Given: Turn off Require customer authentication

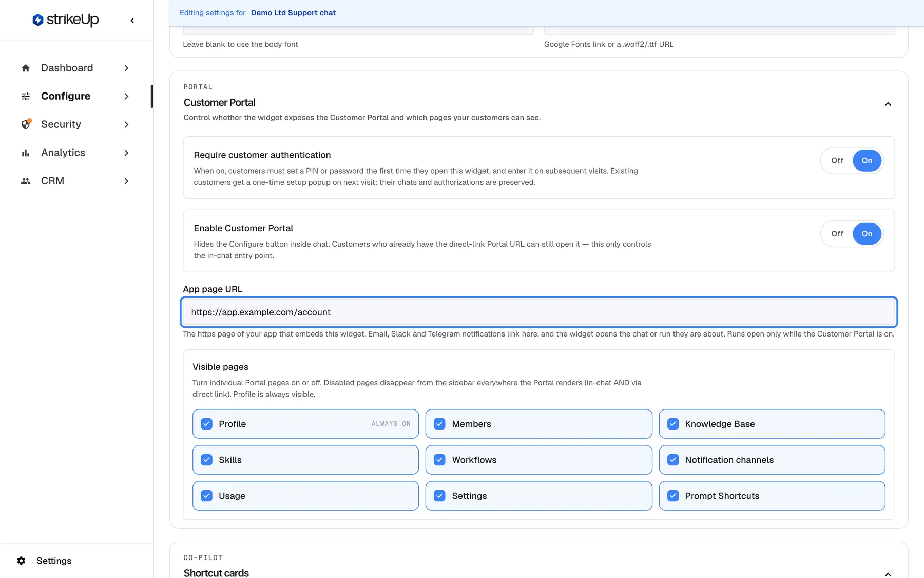Looking at the screenshot, I should click(x=837, y=160).
